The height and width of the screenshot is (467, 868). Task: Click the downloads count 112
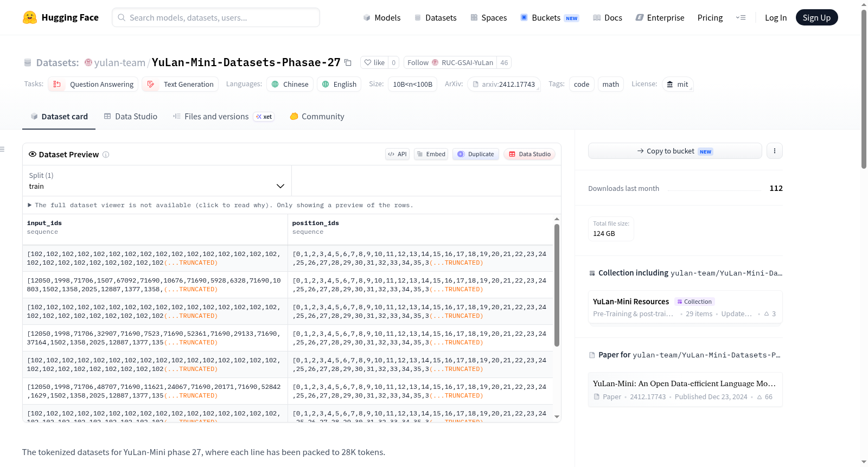point(776,188)
